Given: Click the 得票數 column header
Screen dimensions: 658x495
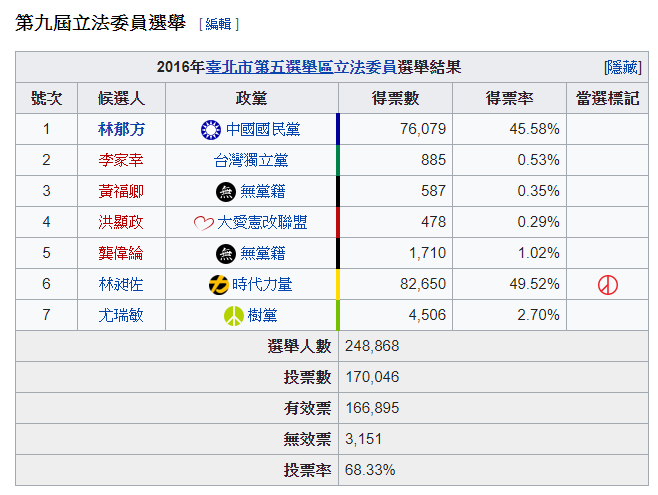Looking at the screenshot, I should pos(395,98).
